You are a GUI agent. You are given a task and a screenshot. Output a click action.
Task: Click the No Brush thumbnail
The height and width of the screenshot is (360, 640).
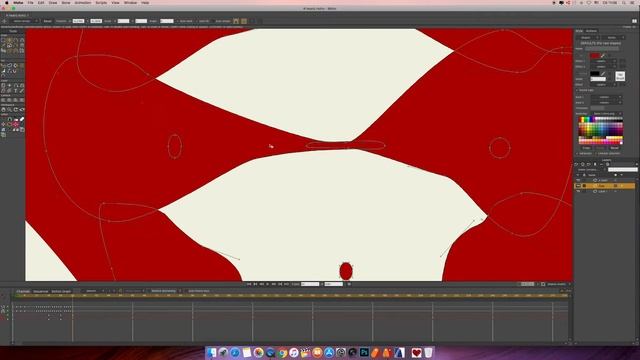pyautogui.click(x=620, y=76)
